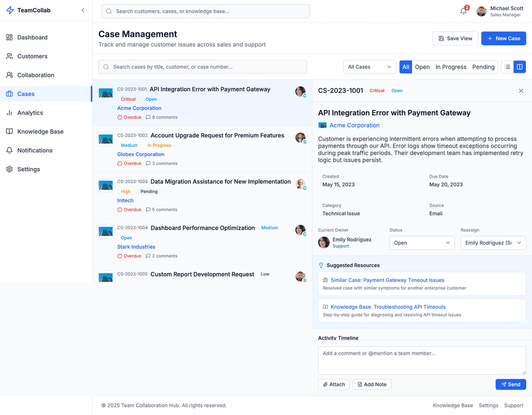Open the Status dropdown set to Open

coord(422,243)
